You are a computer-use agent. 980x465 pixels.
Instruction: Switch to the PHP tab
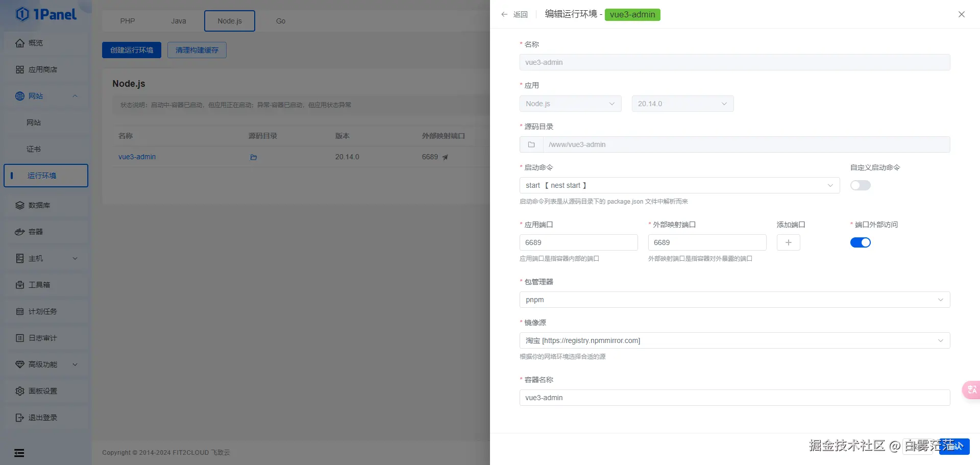[128, 21]
